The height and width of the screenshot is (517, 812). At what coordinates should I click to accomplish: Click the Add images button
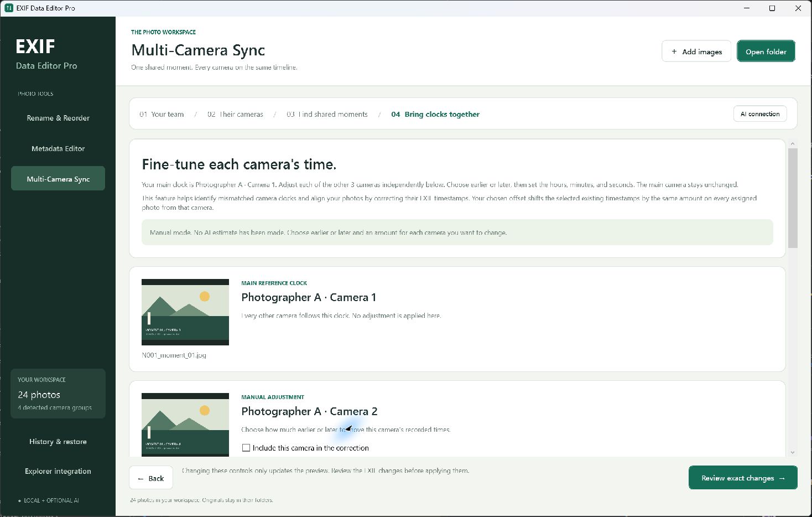[696, 51]
